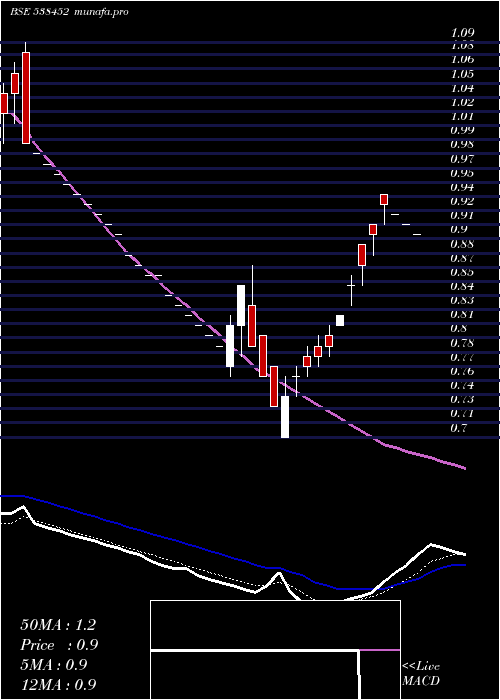This screenshot has height=700, width=500.
Task: Click the tall red candle near 1.06
Action: (x=26, y=98)
